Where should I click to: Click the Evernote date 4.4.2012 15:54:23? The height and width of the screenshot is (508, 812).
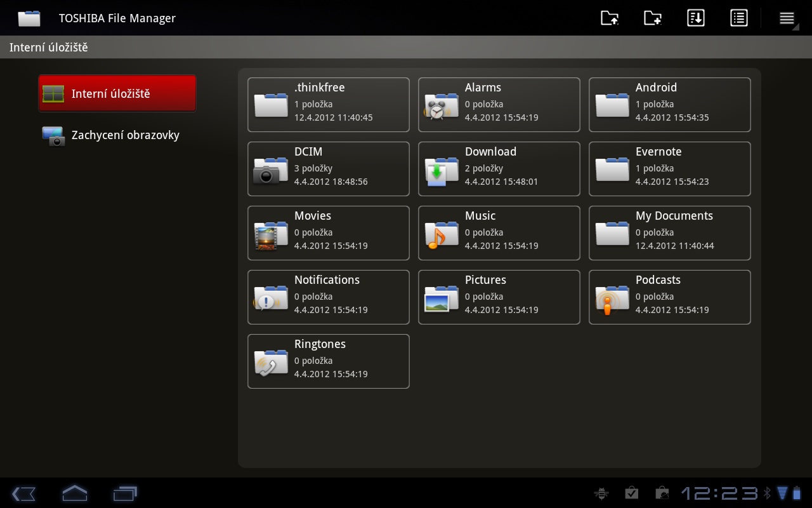tap(672, 182)
